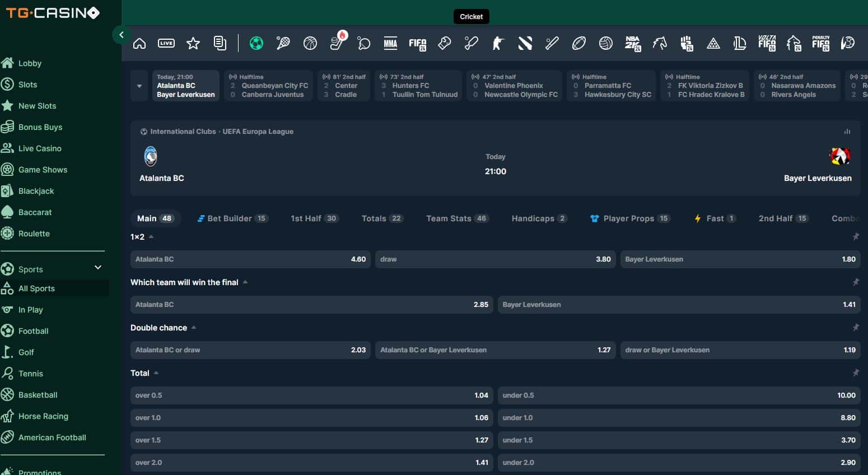Image resolution: width=868 pixels, height=475 pixels.
Task: Select the Counter-Strike shooter icon
Action: (x=498, y=43)
